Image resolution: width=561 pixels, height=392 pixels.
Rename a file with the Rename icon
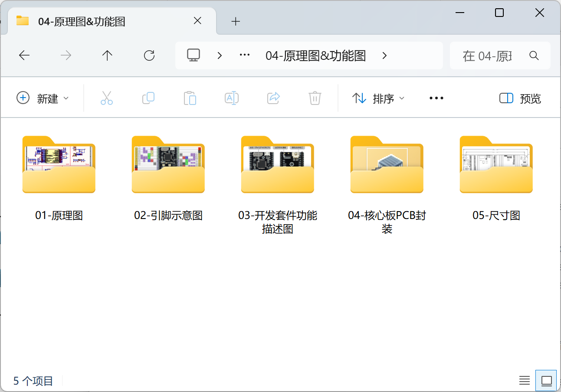click(231, 98)
